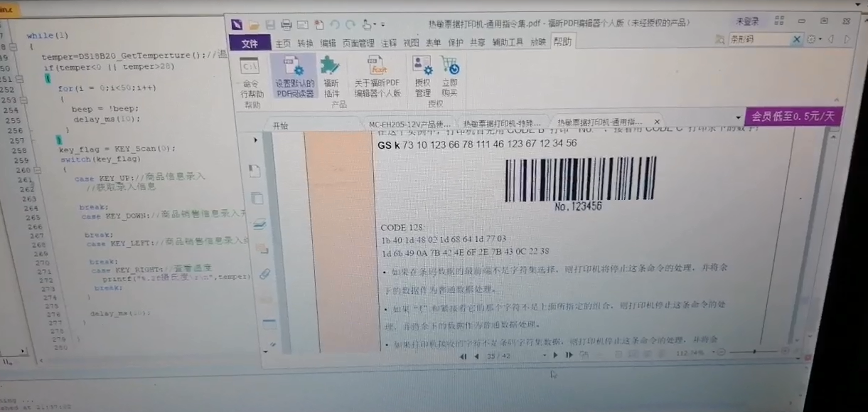Image resolution: width=868 pixels, height=412 pixels.
Task: Click code line 'key_flag = KEY_Scan(0);' in editor
Action: coord(117,149)
